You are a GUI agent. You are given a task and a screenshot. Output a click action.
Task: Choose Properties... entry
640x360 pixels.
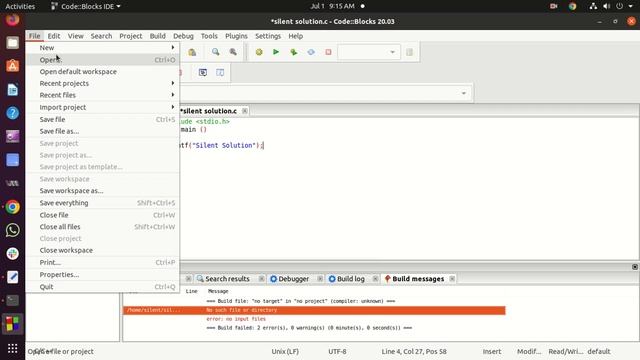tap(102, 275)
